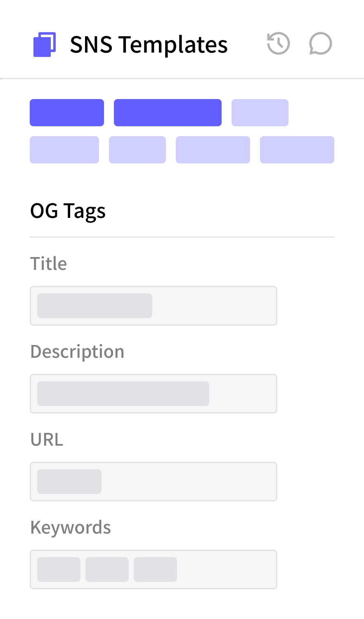Select the middle keyword chip
364x619 pixels.
point(107,569)
